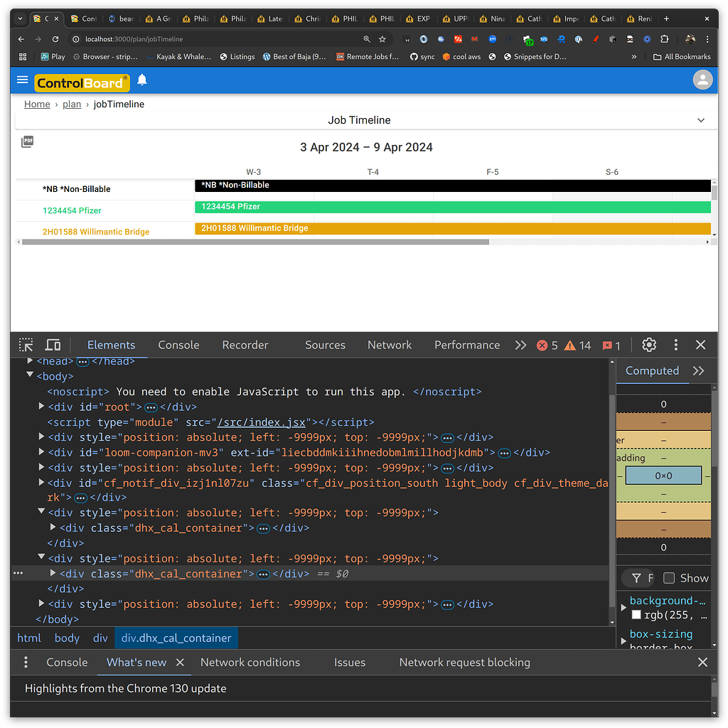Expand the head element node
728x728 pixels.
(30, 360)
